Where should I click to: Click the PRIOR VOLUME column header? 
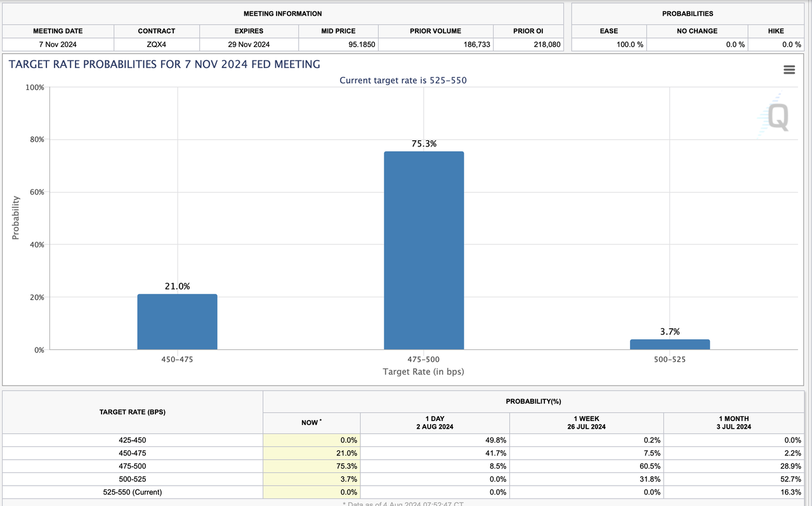click(435, 31)
